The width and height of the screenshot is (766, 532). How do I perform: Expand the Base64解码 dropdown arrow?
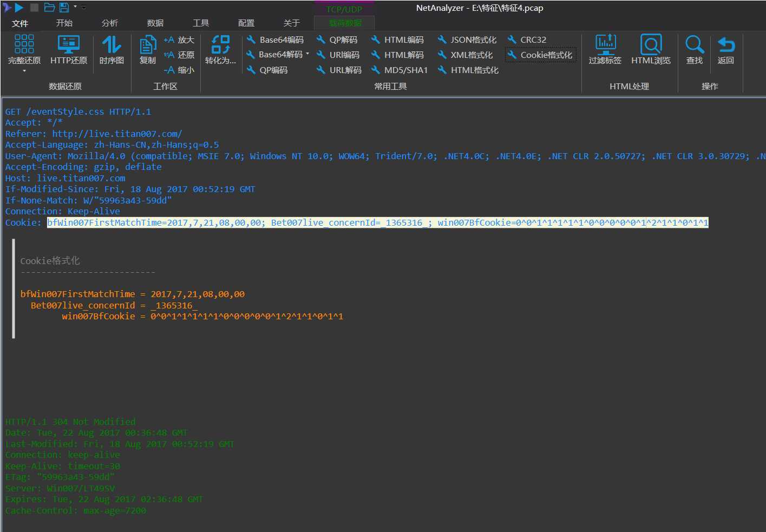point(307,54)
